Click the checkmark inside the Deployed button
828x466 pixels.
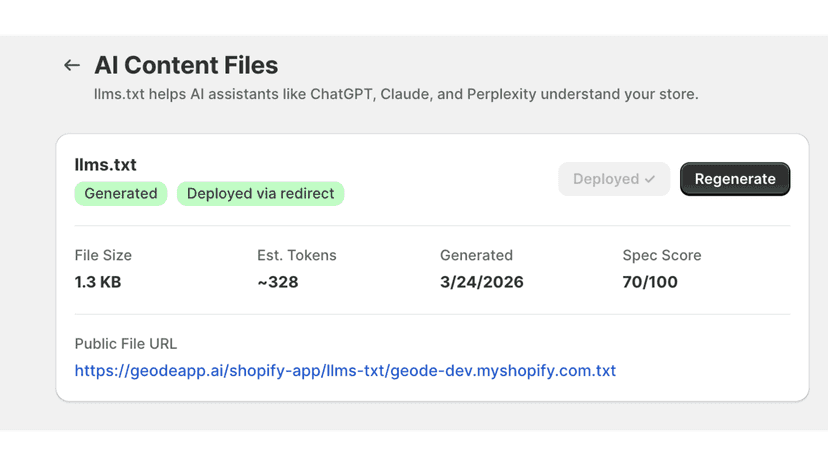(x=650, y=179)
